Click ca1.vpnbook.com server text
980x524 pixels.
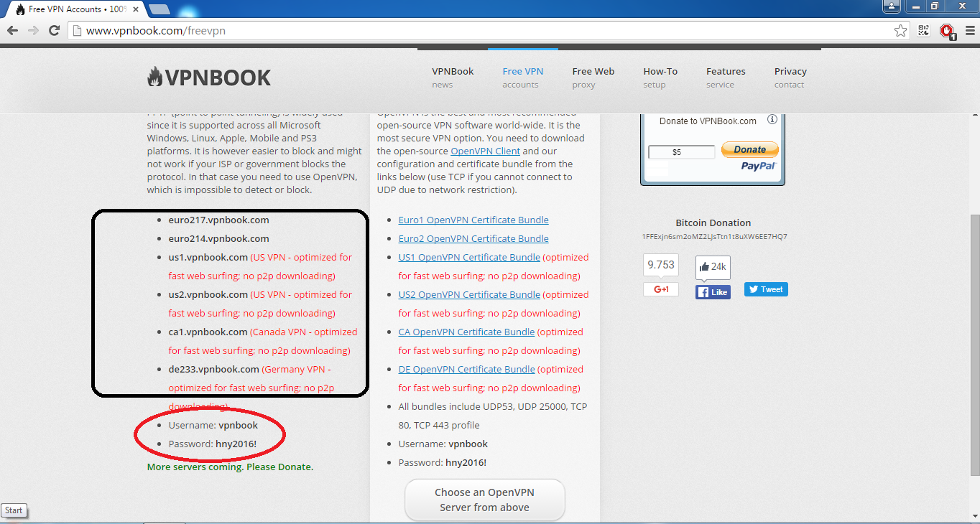[x=208, y=332]
